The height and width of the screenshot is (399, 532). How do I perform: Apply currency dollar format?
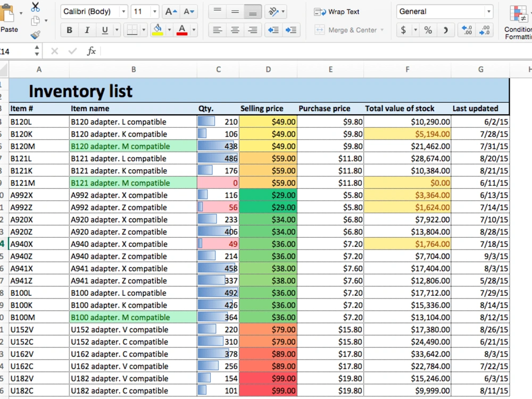coord(403,30)
